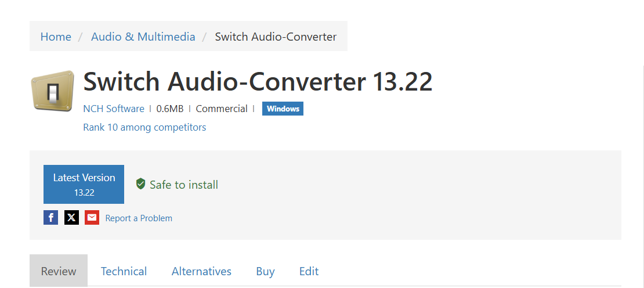Click the red email share icon
This screenshot has width=644, height=288.
tap(92, 218)
